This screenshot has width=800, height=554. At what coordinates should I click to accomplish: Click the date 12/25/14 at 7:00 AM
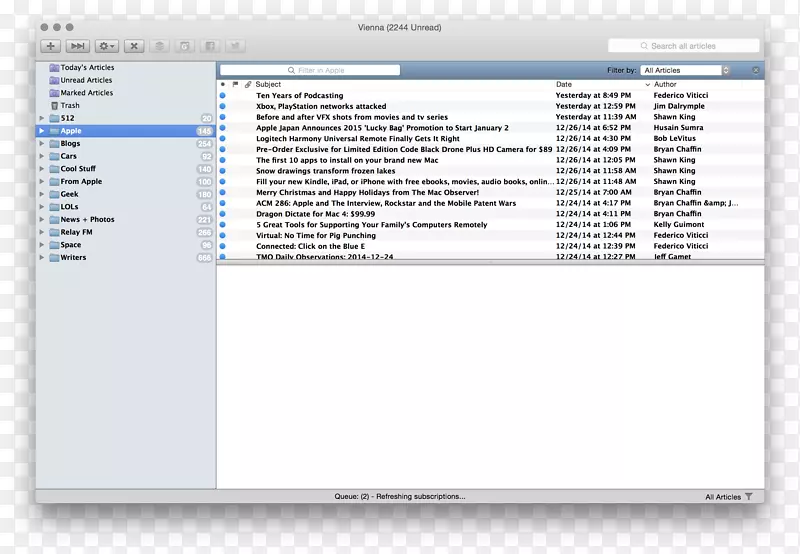coord(593,192)
